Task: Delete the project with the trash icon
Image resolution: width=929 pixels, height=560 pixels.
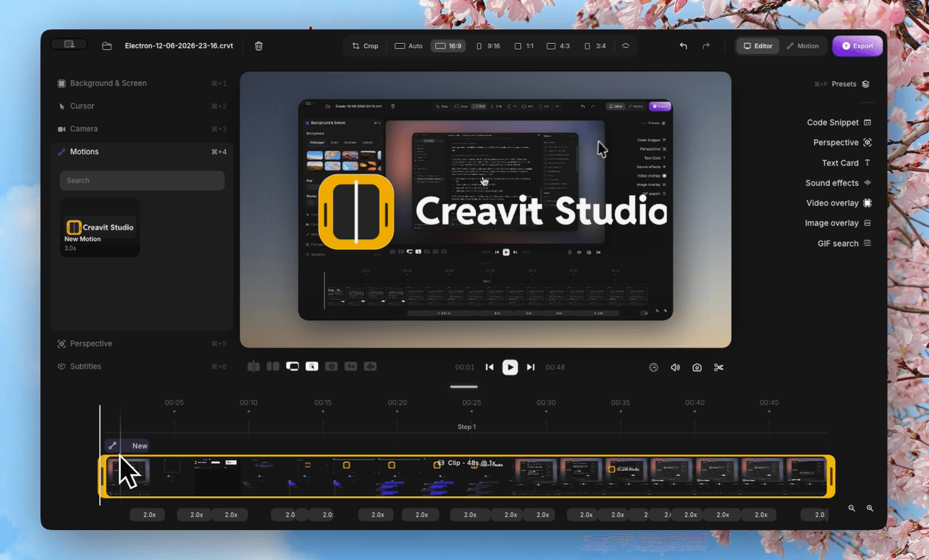Action: point(258,46)
